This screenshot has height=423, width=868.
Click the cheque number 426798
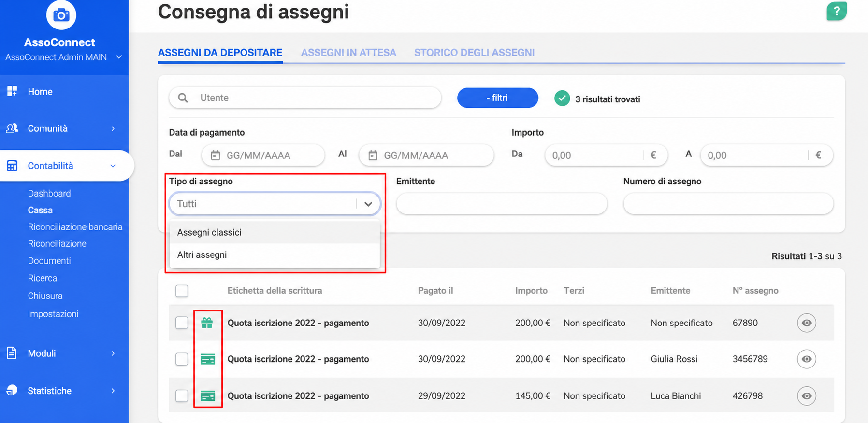pyautogui.click(x=748, y=395)
